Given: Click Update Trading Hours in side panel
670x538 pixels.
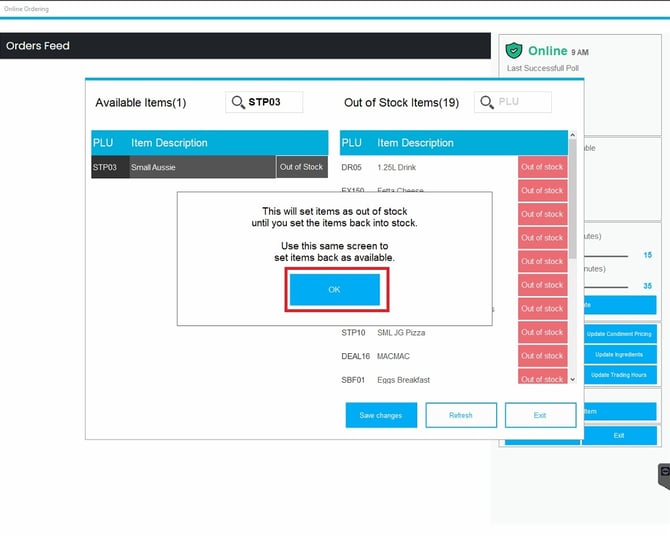Looking at the screenshot, I should click(x=619, y=375).
